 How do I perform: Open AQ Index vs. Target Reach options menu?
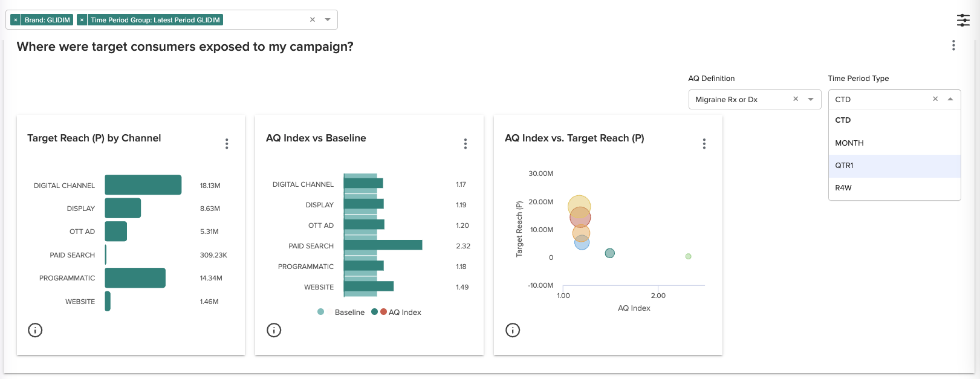(704, 143)
